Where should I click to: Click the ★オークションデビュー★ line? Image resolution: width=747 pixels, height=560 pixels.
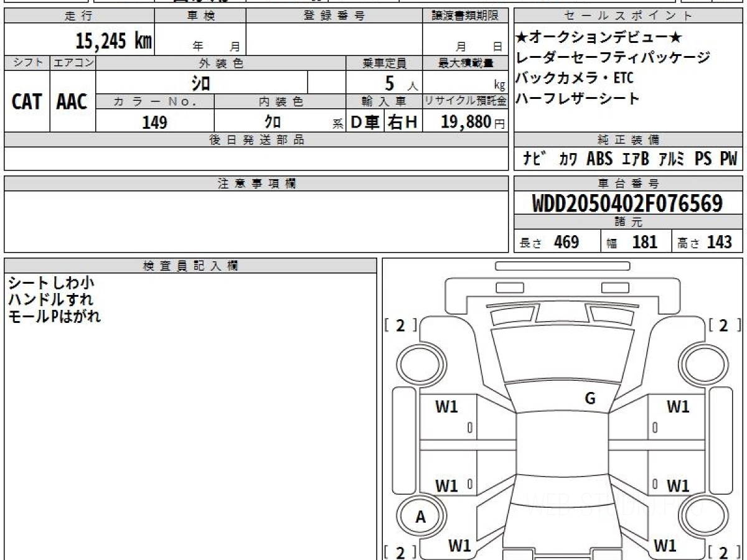[599, 37]
